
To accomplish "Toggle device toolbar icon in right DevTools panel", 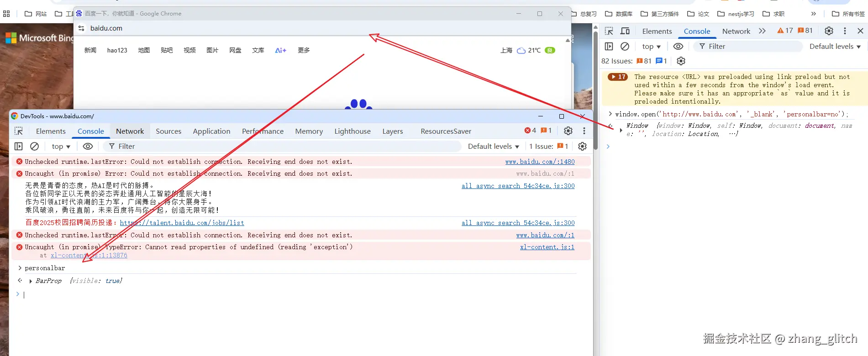I will click(x=625, y=31).
